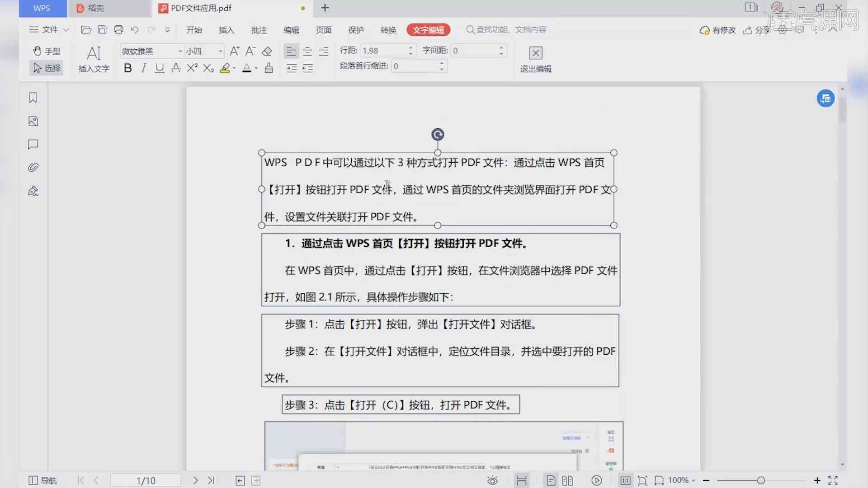Switch to the 批注 tab

pos(259,30)
